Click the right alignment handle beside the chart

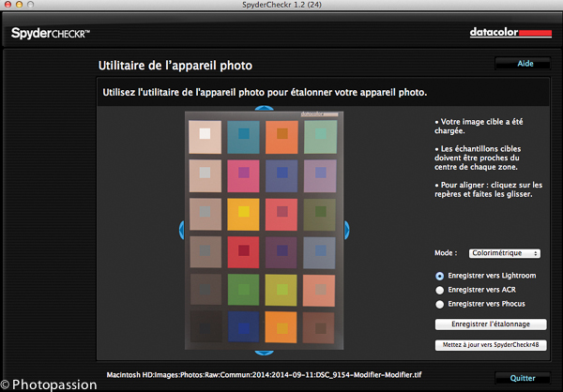[346, 230]
